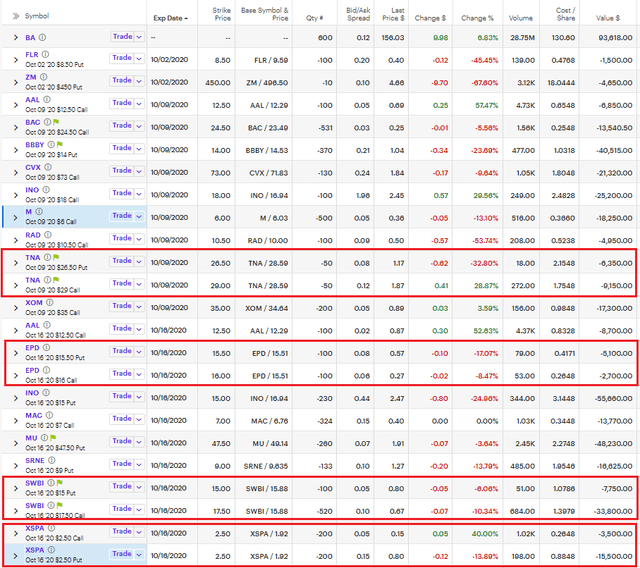This screenshot has height=568, width=640.
Task: Expand the FLR Oct 02 put row
Action: [x=16, y=60]
